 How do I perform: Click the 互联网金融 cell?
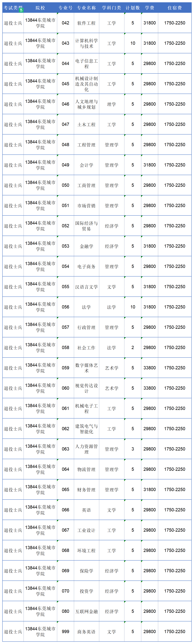(86, 611)
